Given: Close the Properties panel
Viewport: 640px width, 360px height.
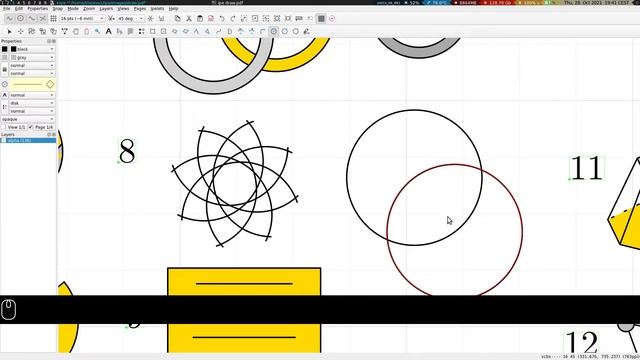Looking at the screenshot, I should (53, 41).
